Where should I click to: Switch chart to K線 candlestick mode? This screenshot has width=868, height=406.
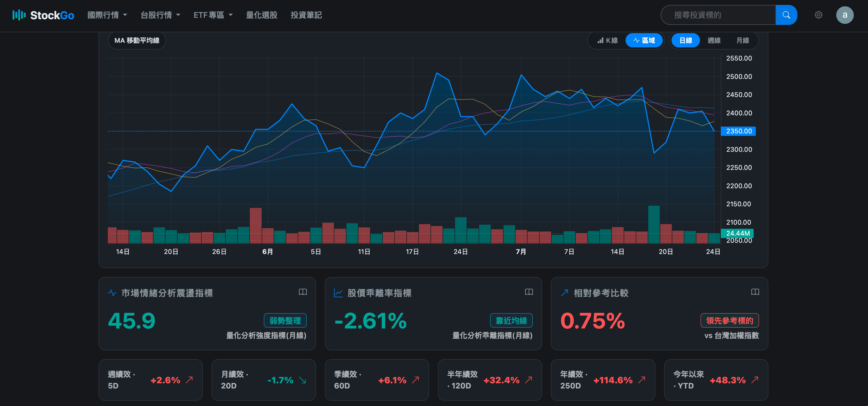[x=607, y=41]
